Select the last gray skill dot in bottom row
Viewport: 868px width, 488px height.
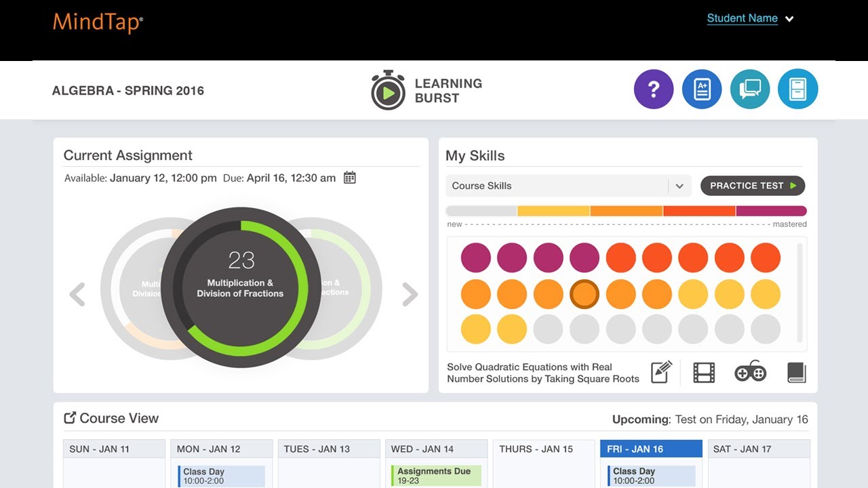[x=766, y=329]
